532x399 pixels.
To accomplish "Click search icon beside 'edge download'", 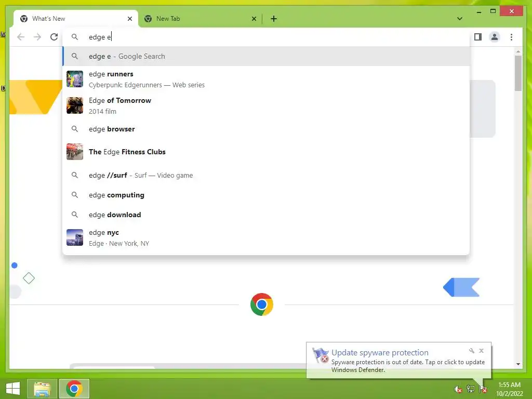I will (x=75, y=215).
